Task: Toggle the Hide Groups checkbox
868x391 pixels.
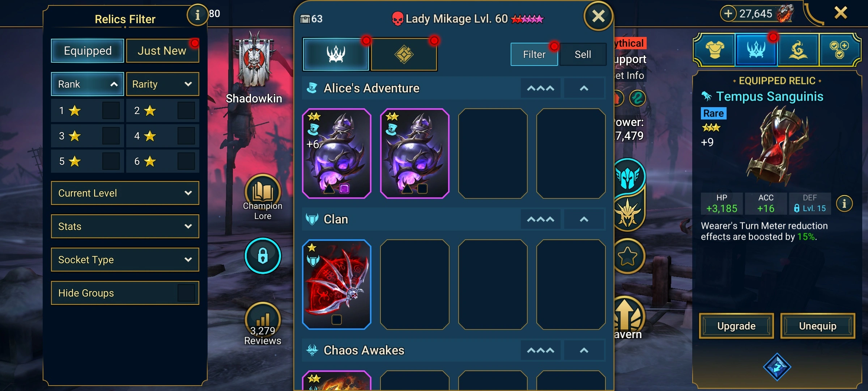Action: coord(186,293)
